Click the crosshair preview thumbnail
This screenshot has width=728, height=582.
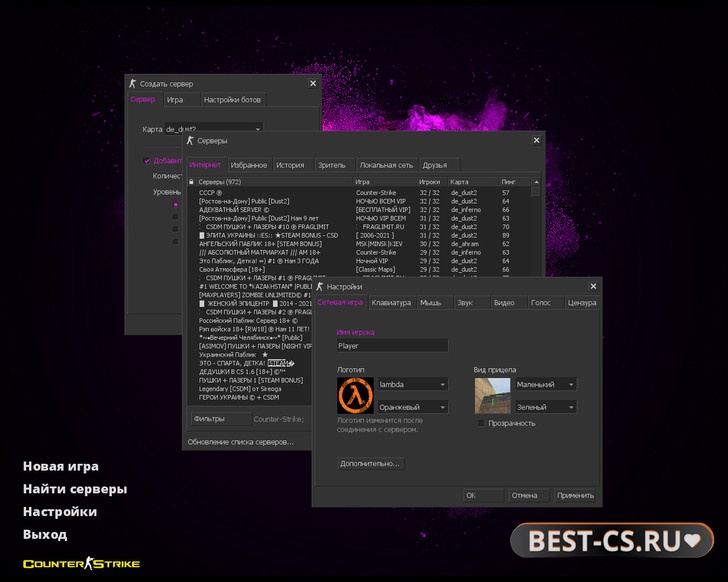coord(492,395)
